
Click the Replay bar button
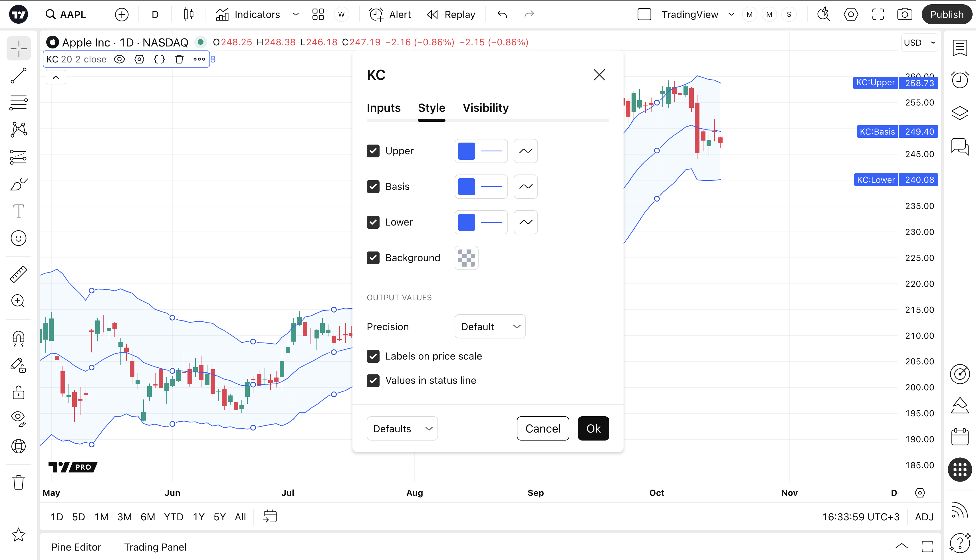point(451,15)
